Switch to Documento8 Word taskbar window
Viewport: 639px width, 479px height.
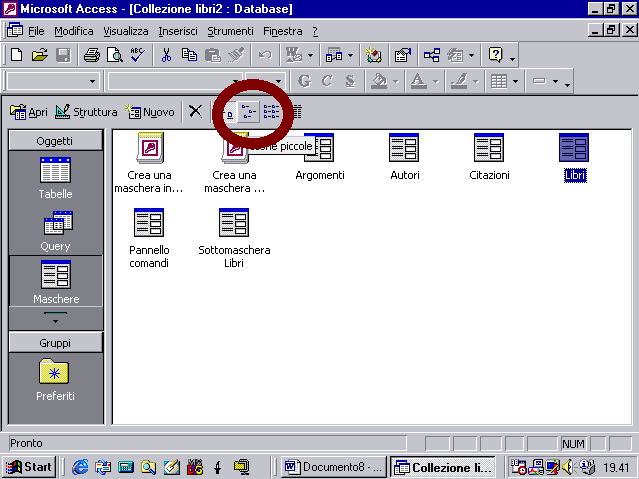(x=334, y=467)
